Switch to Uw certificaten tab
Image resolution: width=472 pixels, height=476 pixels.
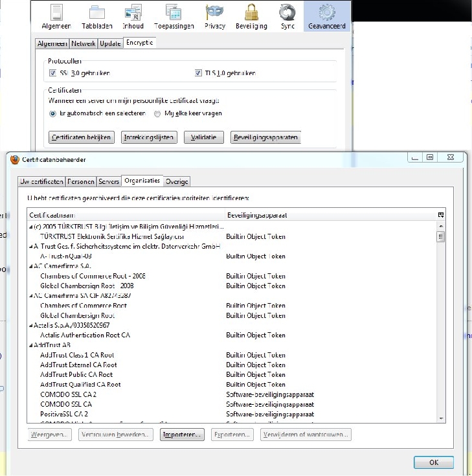41,181
